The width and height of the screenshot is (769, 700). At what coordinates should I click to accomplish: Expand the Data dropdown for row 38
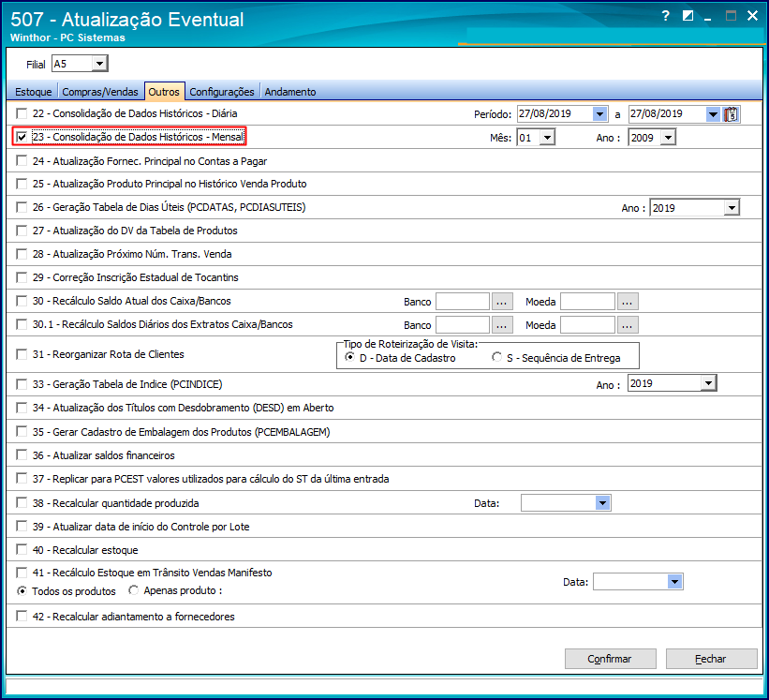[x=603, y=503]
